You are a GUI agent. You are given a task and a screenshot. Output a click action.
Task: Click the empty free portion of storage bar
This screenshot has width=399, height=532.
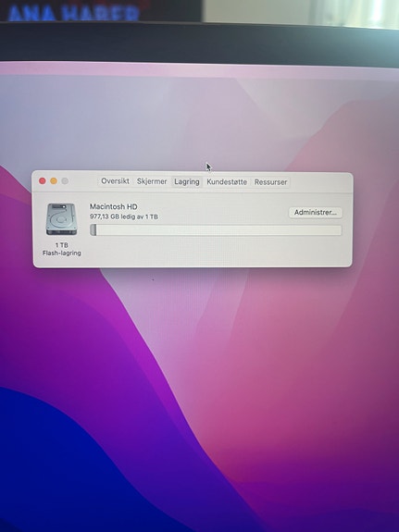218,230
